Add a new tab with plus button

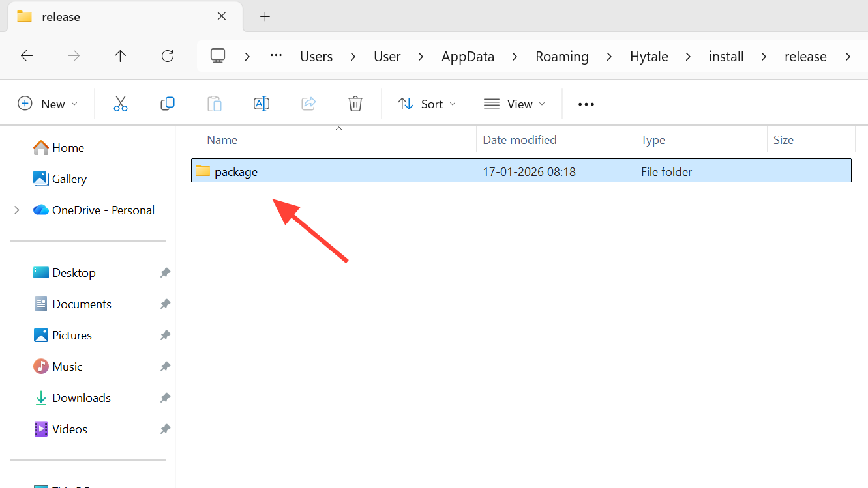[265, 17]
